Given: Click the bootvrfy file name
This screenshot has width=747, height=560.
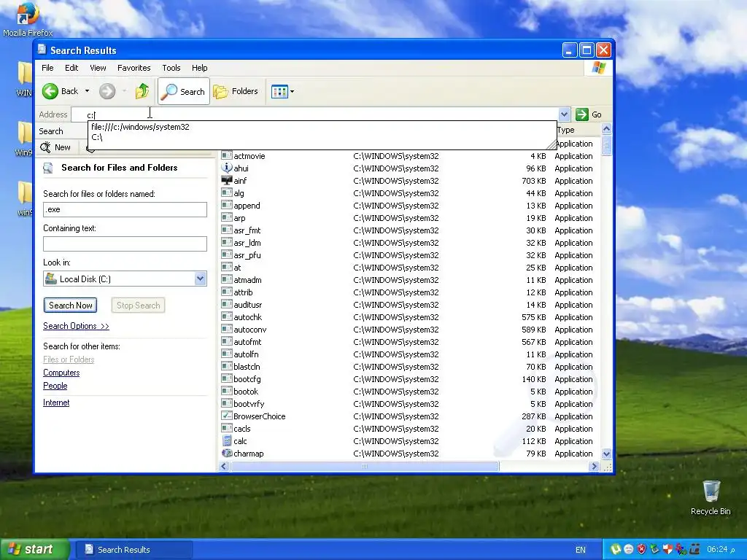Looking at the screenshot, I should [249, 404].
